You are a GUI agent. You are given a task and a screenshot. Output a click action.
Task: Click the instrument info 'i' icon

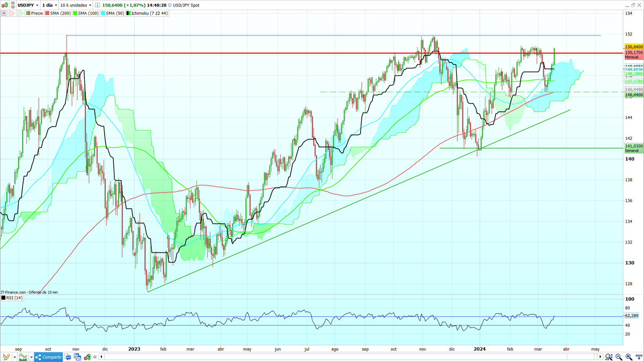coord(97,5)
